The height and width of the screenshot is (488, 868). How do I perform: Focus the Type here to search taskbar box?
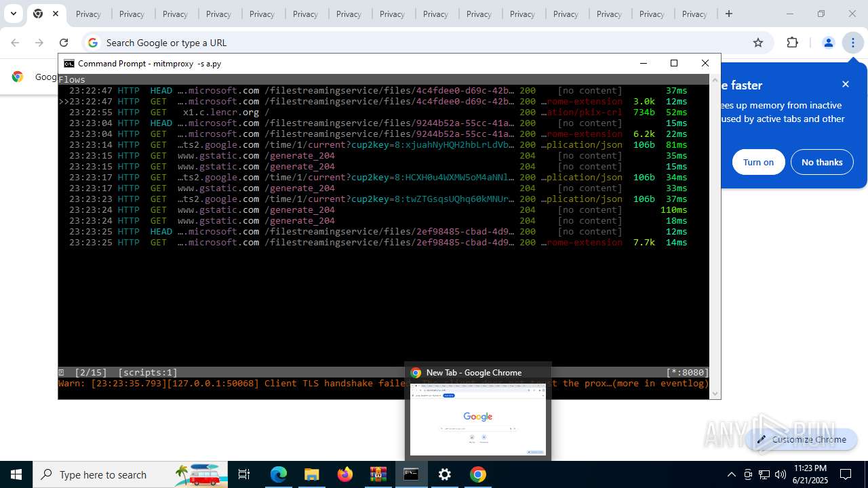pos(131,474)
